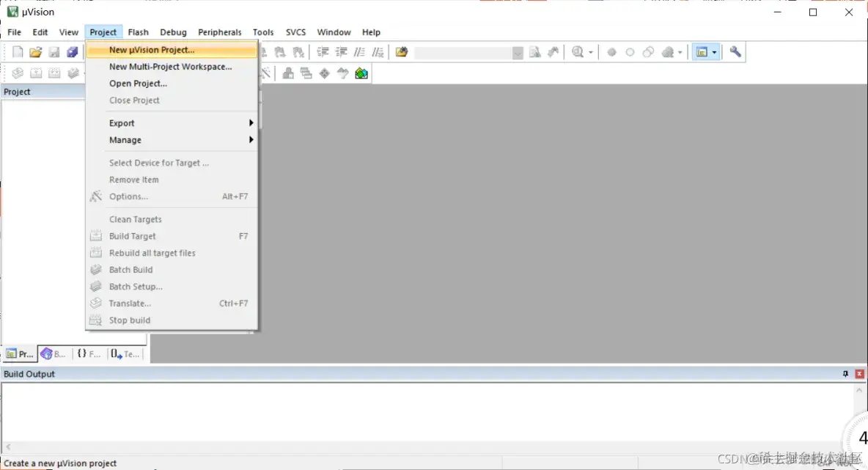Click Select Device for Target entry
868x470 pixels.
pyautogui.click(x=172, y=163)
